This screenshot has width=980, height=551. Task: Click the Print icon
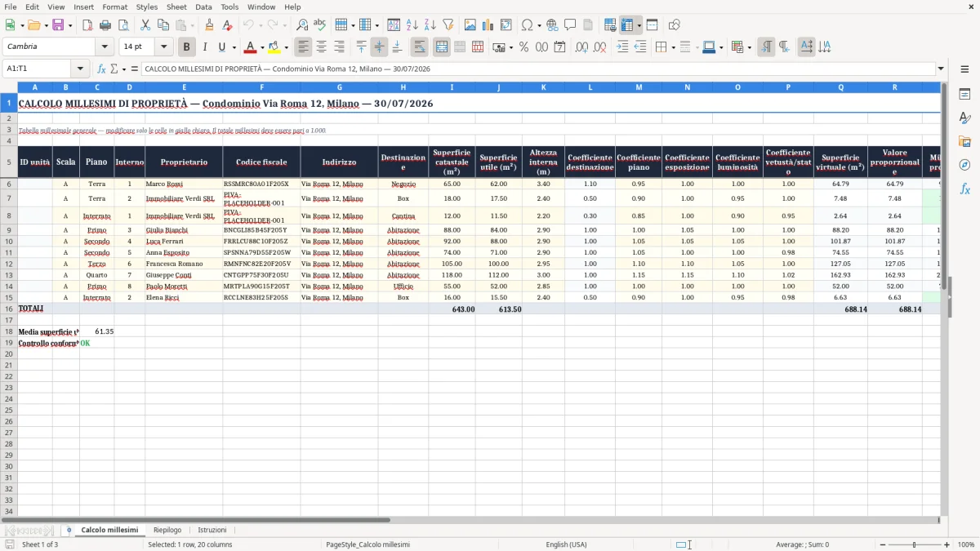(105, 25)
